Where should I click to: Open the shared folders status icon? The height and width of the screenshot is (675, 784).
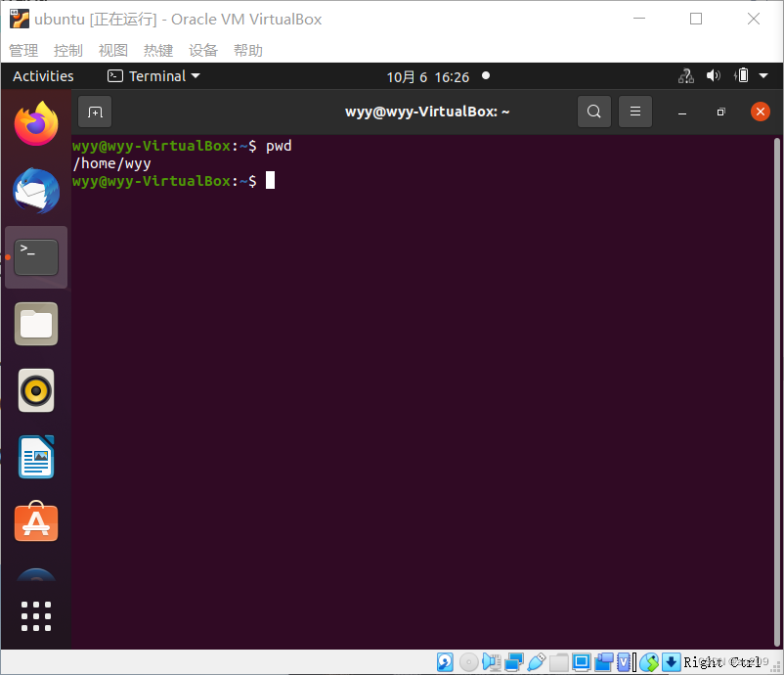tap(557, 662)
